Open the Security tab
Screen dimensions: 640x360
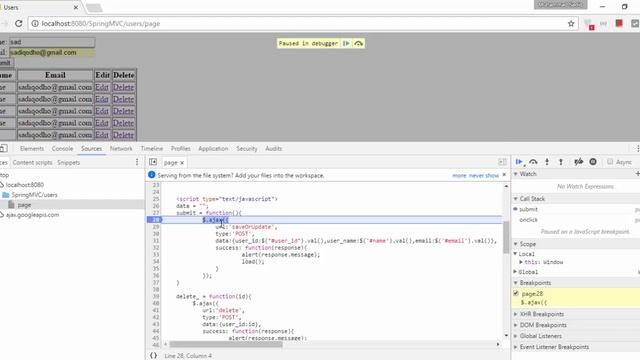pyautogui.click(x=247, y=149)
